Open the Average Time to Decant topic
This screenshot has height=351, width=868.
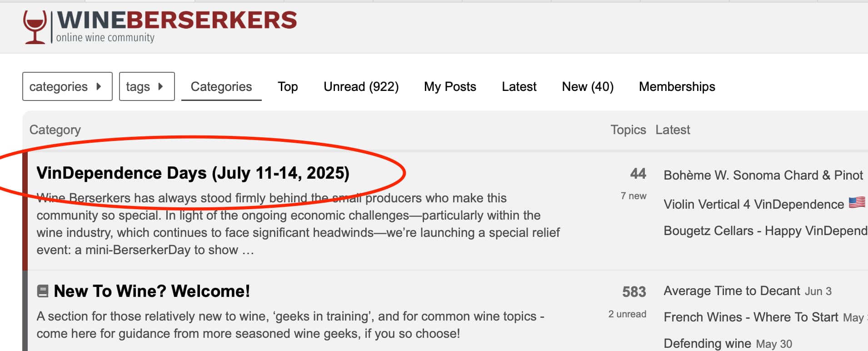[732, 291]
